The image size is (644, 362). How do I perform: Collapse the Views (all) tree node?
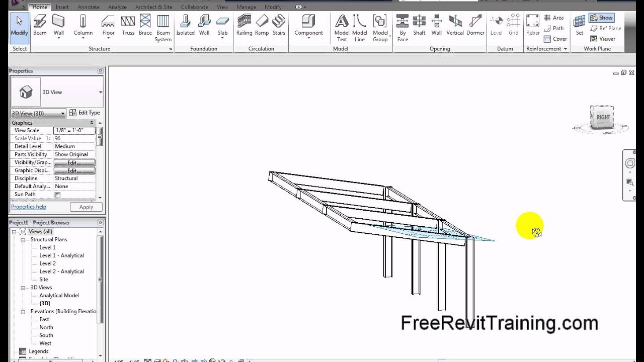(15, 232)
